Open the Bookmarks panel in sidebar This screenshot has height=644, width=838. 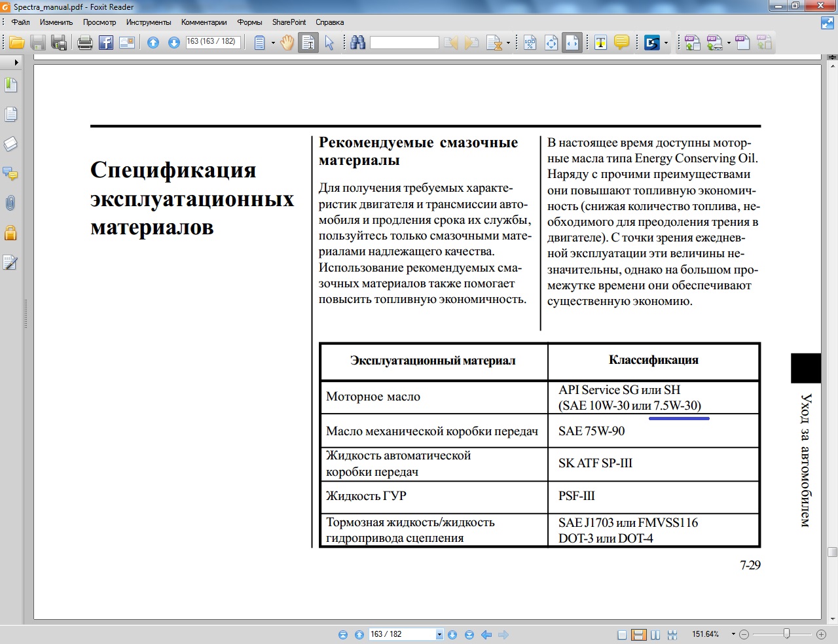pos(10,85)
